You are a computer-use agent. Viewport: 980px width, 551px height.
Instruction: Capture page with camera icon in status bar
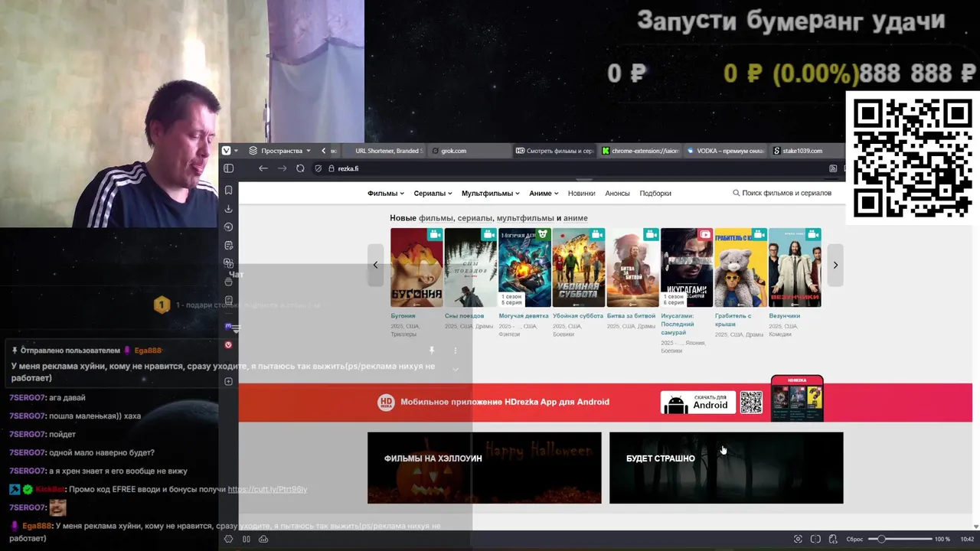[798, 539]
